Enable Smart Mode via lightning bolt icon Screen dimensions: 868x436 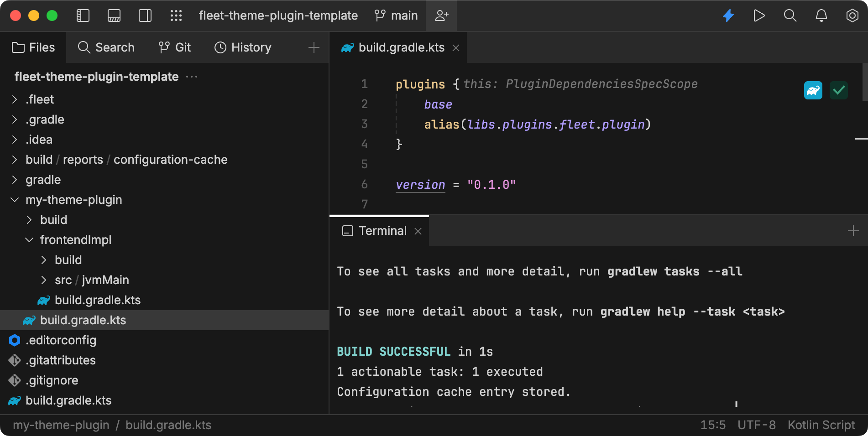pos(728,16)
